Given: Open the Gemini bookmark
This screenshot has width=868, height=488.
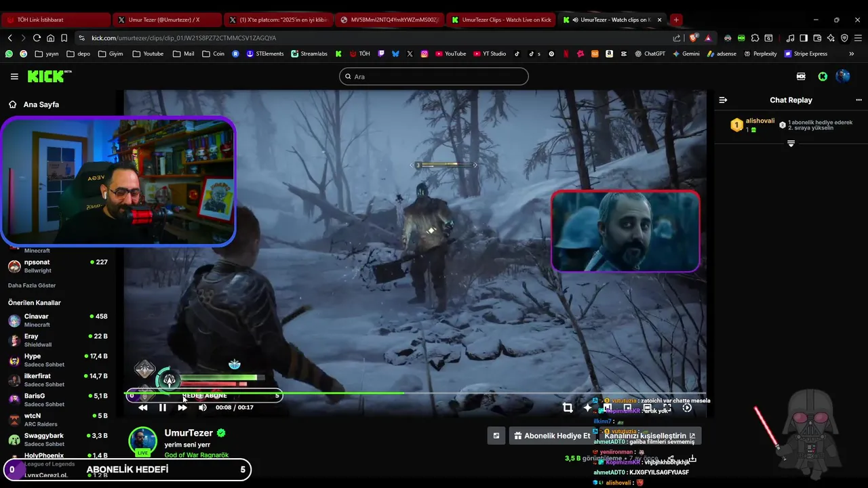Looking at the screenshot, I should [x=686, y=54].
